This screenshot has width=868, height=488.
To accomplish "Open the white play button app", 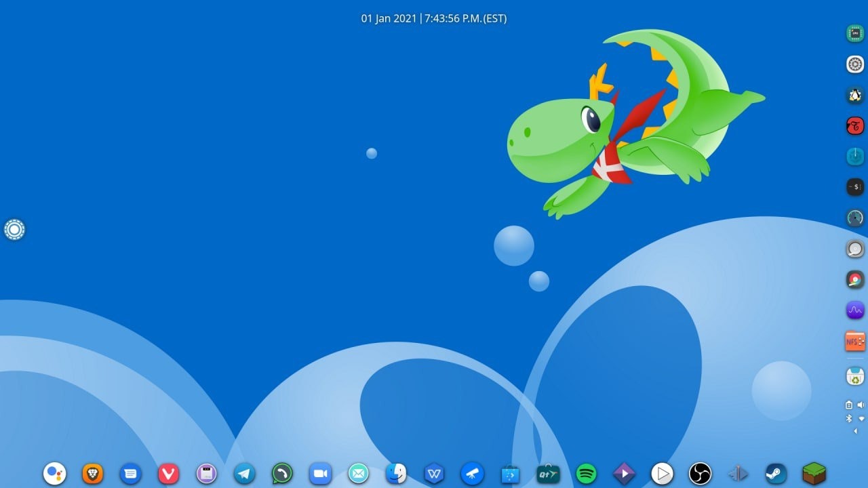I will point(662,473).
